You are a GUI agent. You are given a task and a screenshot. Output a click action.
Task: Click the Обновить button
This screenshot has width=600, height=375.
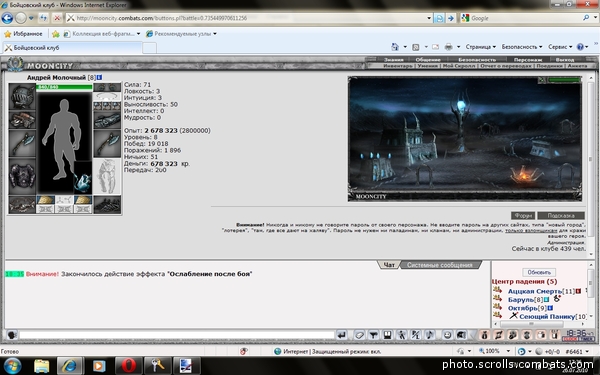[539, 272]
